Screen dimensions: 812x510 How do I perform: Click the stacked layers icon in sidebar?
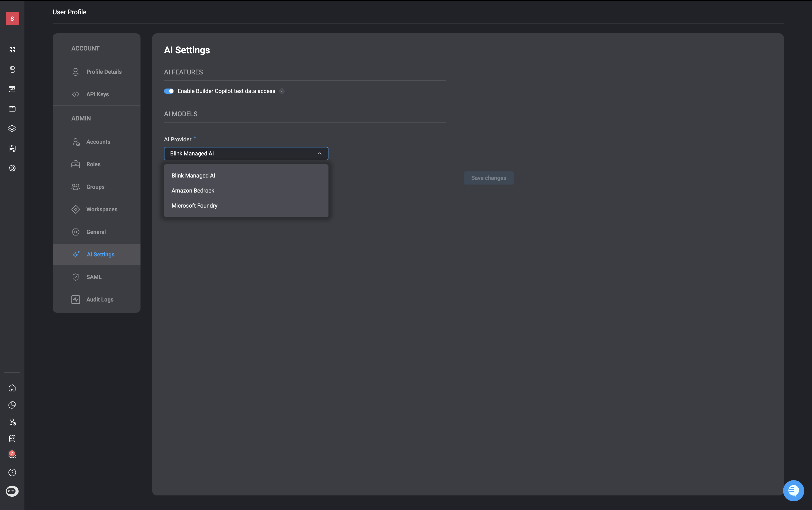tap(12, 128)
